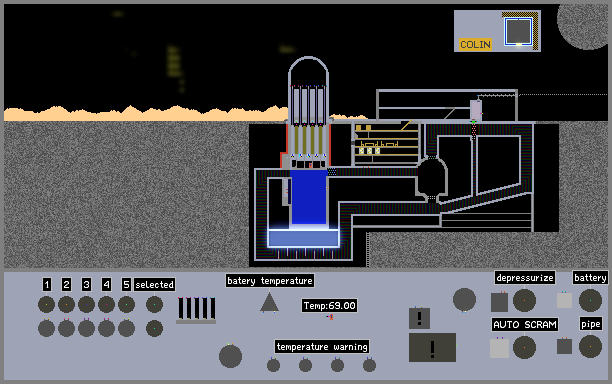Click the blue reactor coolant pool

coord(308,198)
